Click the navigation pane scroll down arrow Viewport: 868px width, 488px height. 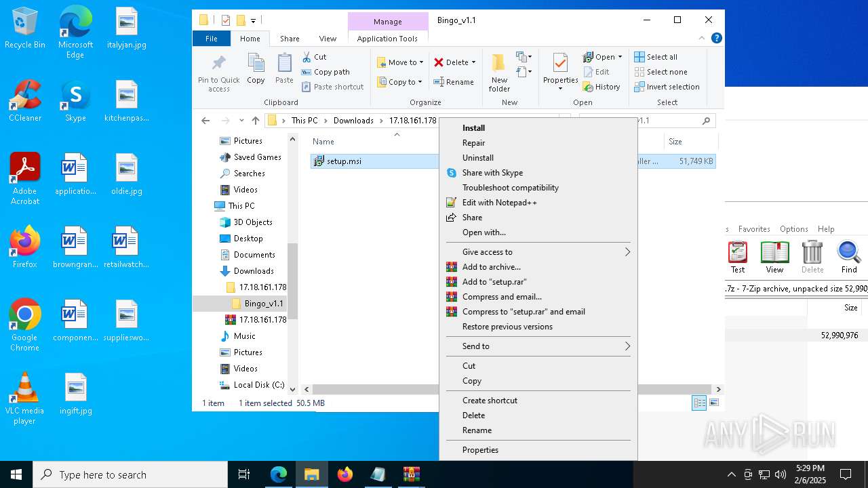coord(293,389)
